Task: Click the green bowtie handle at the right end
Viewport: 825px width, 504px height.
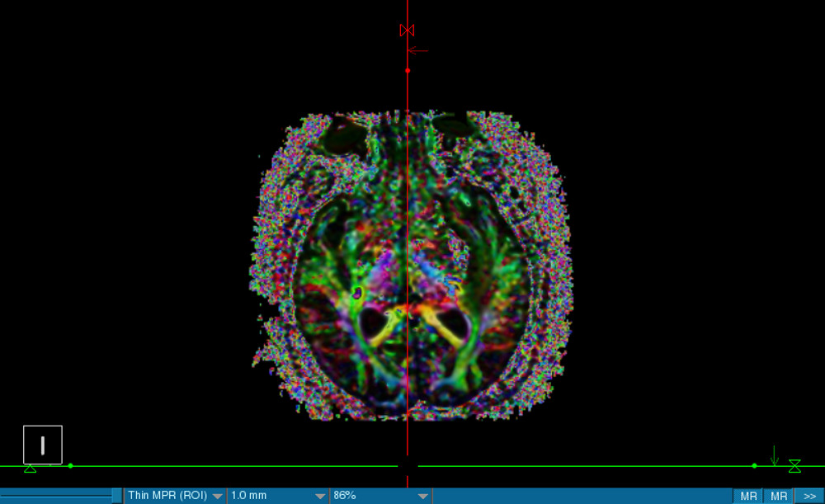Action: [x=794, y=466]
